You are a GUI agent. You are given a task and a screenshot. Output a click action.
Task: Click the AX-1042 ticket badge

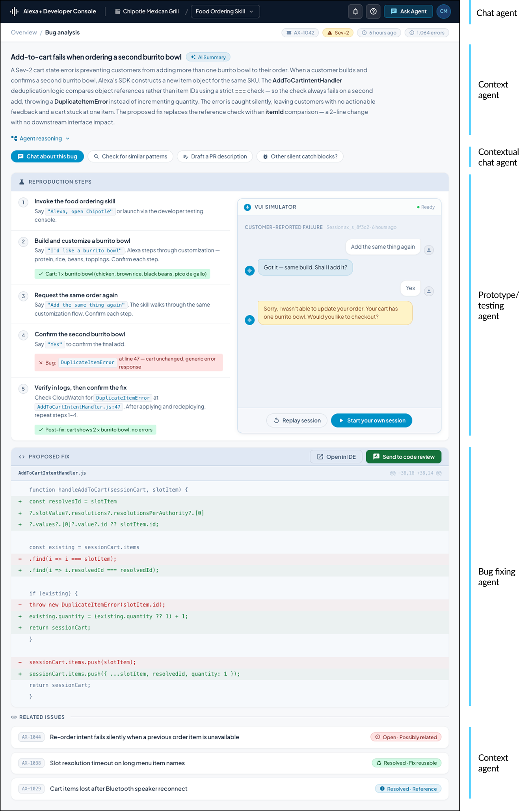point(300,33)
